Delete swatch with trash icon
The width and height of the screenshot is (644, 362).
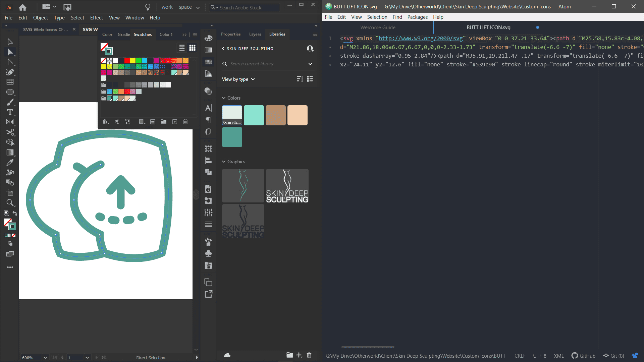click(x=185, y=122)
